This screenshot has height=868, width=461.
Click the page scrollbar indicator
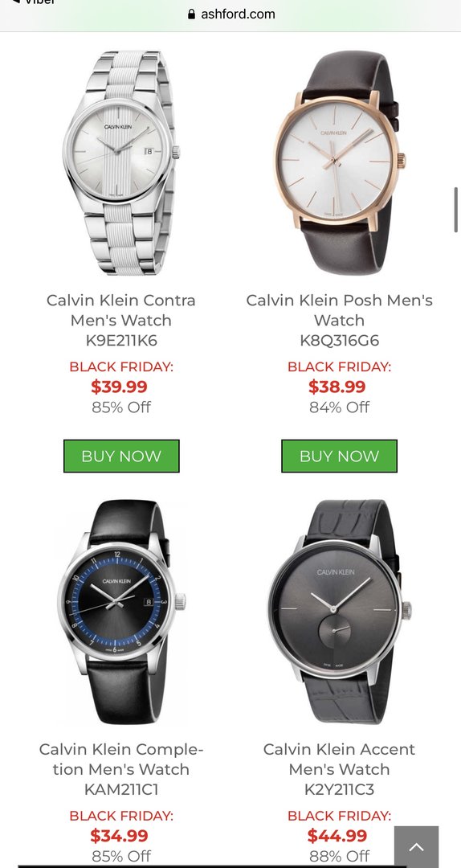456,210
